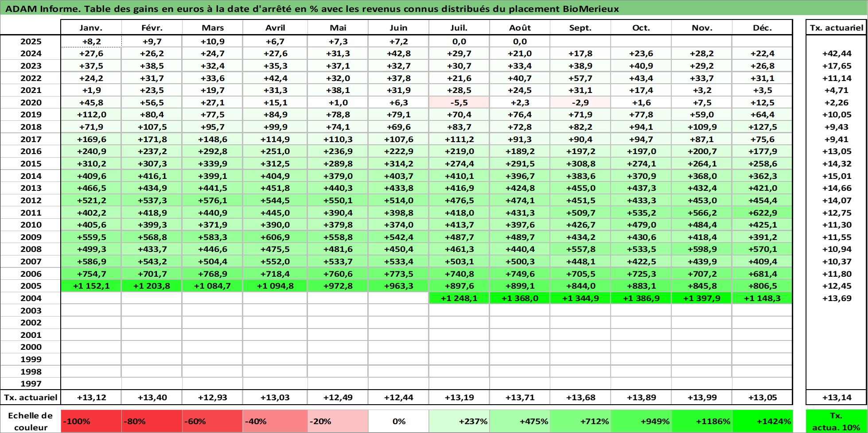This screenshot has width=868, height=433.
Task: Select the monthly rate +13,99
Action: (702, 397)
